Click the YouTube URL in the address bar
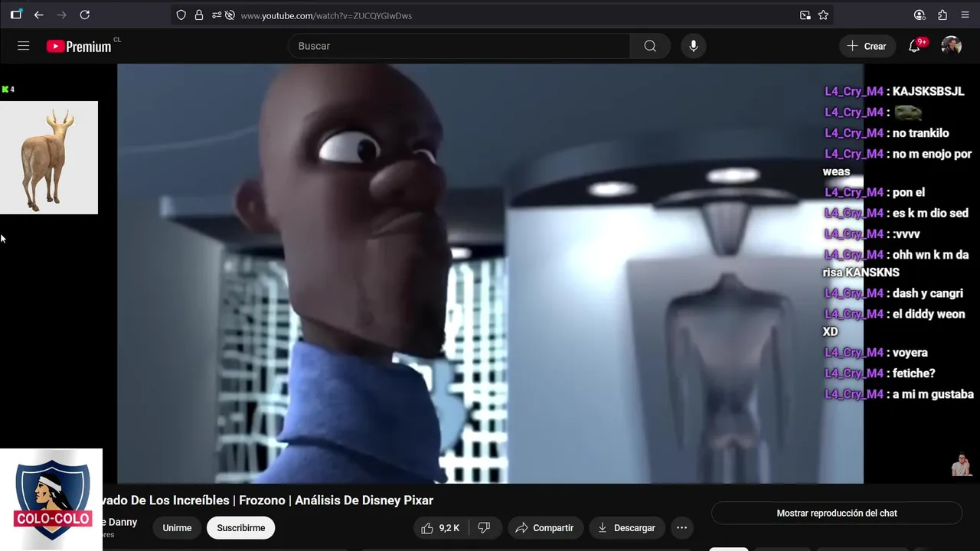Image resolution: width=980 pixels, height=551 pixels. (326, 15)
